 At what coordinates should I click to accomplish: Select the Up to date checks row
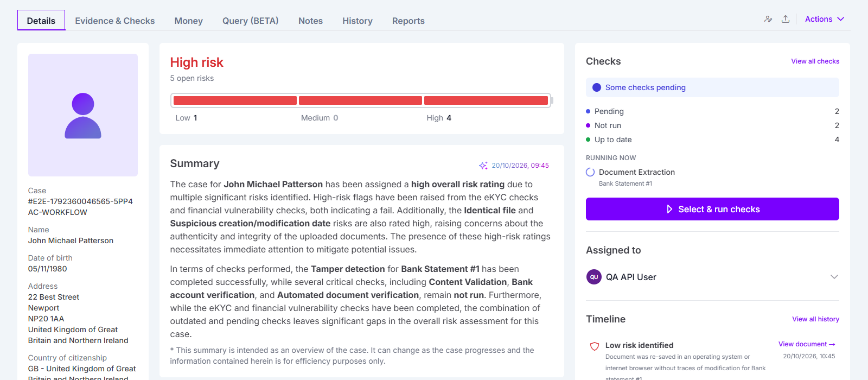click(x=712, y=140)
